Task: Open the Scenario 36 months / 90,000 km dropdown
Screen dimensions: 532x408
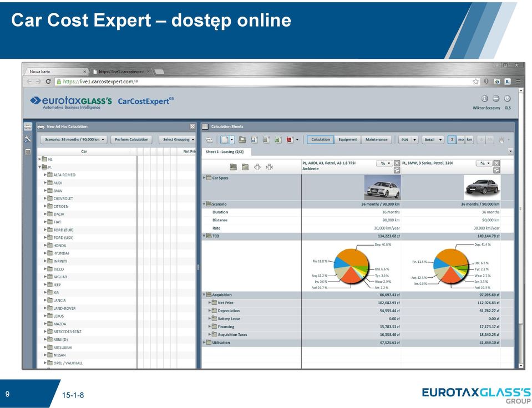Action: pyautogui.click(x=74, y=139)
